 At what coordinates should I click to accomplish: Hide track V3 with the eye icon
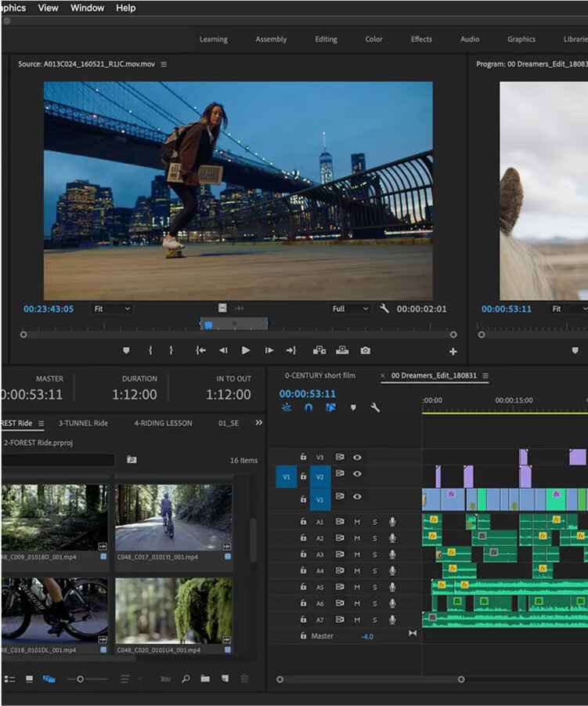(357, 457)
